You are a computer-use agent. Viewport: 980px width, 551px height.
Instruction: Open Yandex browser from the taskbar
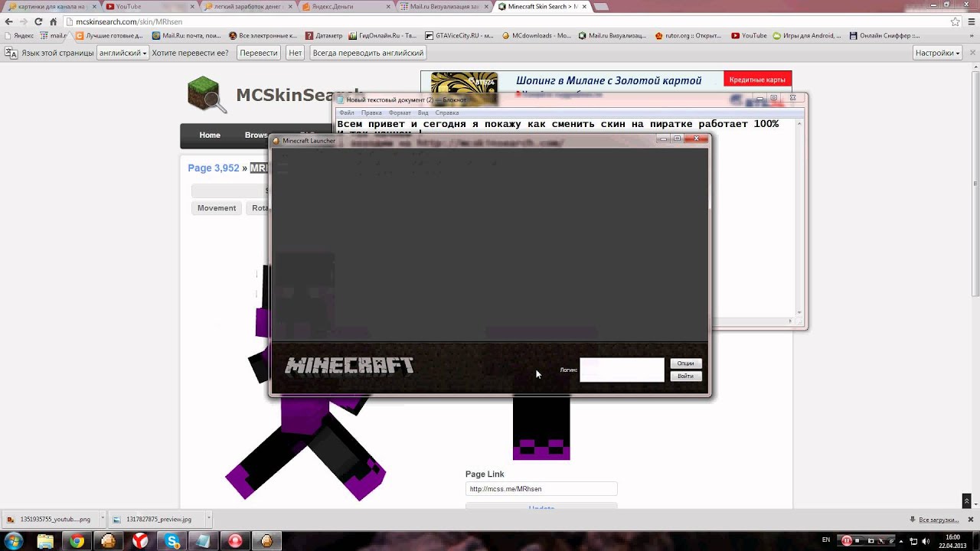pos(140,540)
